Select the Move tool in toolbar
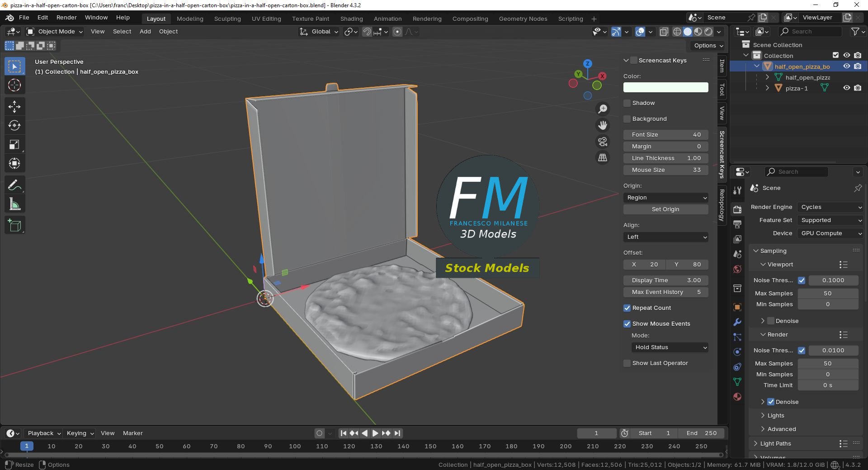Screen dimensions: 868x470 tap(14, 106)
